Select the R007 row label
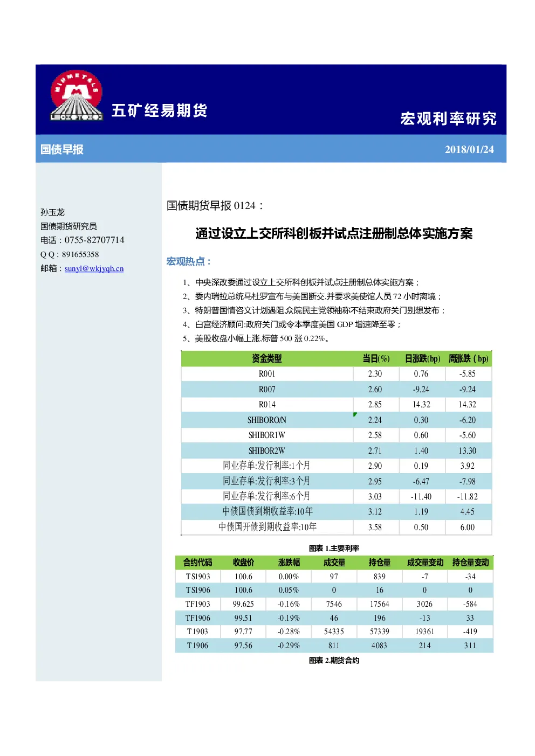 coord(267,390)
